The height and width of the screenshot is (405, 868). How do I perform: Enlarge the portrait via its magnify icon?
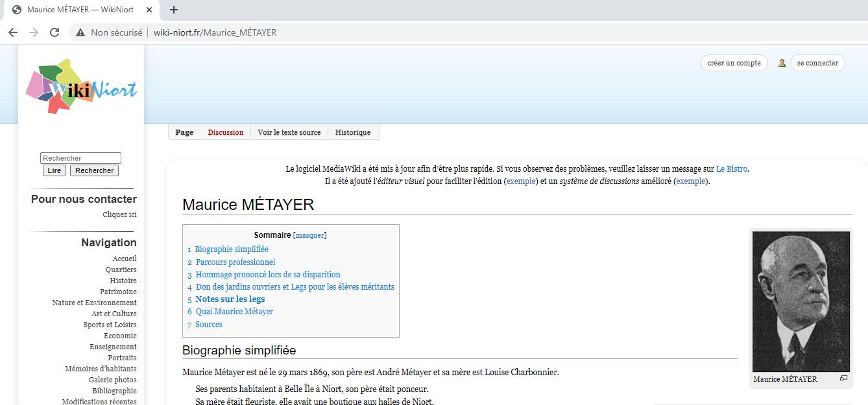(x=843, y=378)
